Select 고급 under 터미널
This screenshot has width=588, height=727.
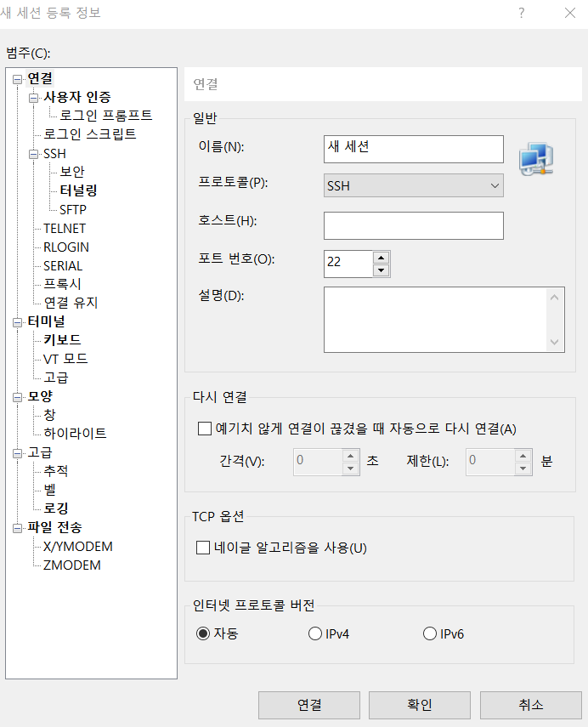tap(55, 377)
